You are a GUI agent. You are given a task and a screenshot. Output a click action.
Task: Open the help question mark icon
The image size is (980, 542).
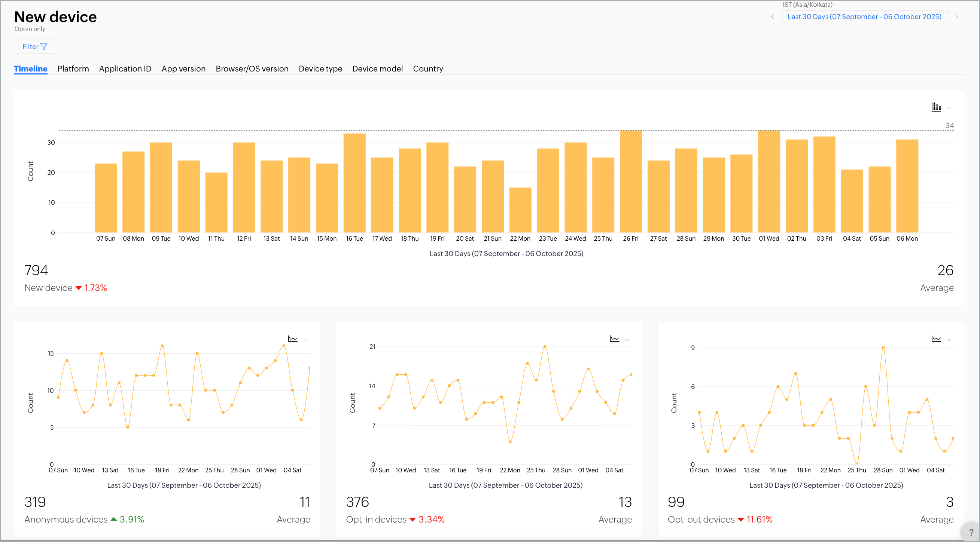pyautogui.click(x=971, y=533)
